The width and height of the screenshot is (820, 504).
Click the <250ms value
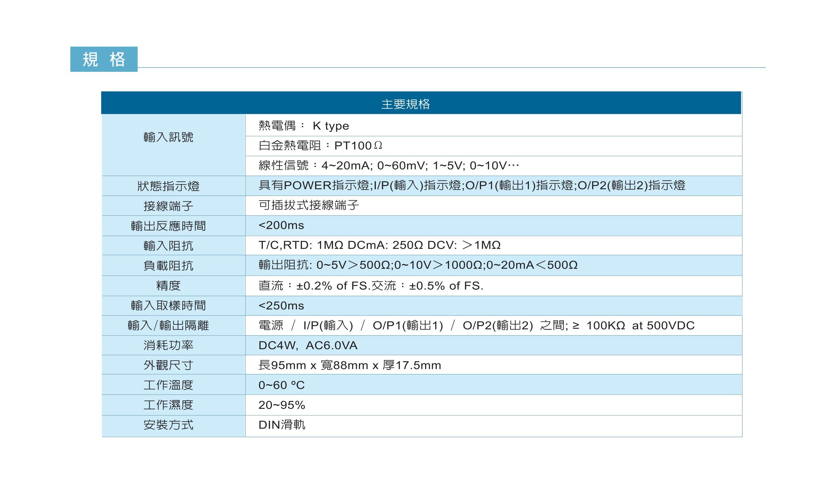(281, 305)
